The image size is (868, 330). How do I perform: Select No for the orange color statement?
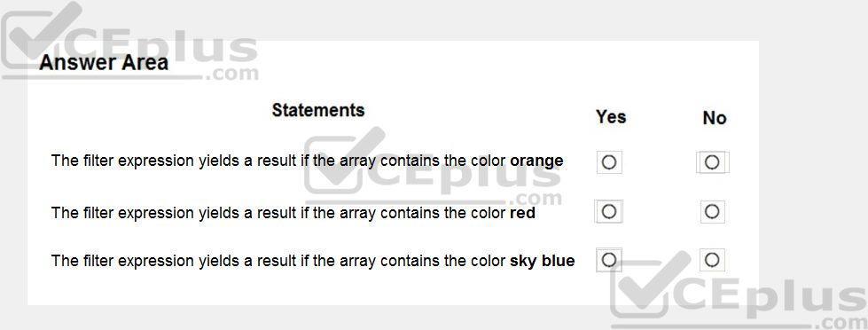[x=713, y=162]
